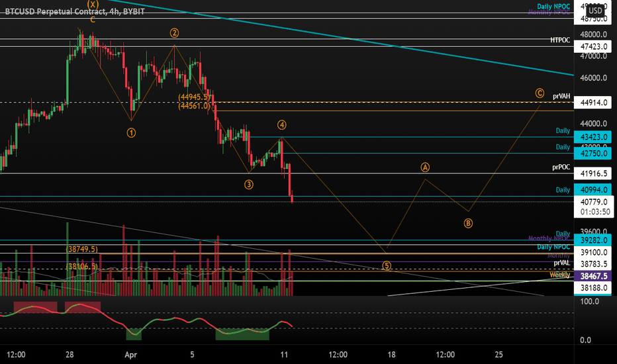Viewport: 617px width, 364px height.
Task: Click the circled wave 4 marker
Action: (282, 125)
